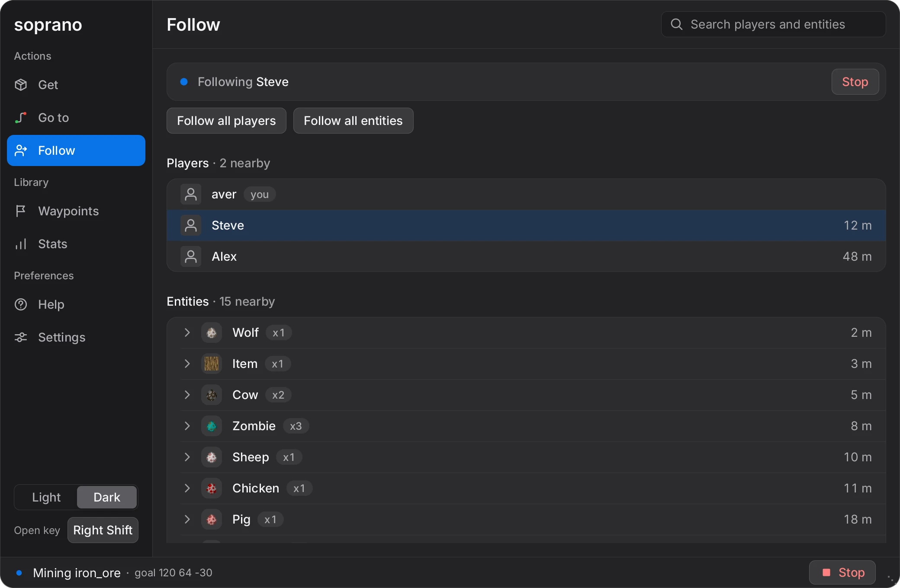Image resolution: width=900 pixels, height=588 pixels.
Task: Click Follow all entities button
Action: pyautogui.click(x=353, y=121)
